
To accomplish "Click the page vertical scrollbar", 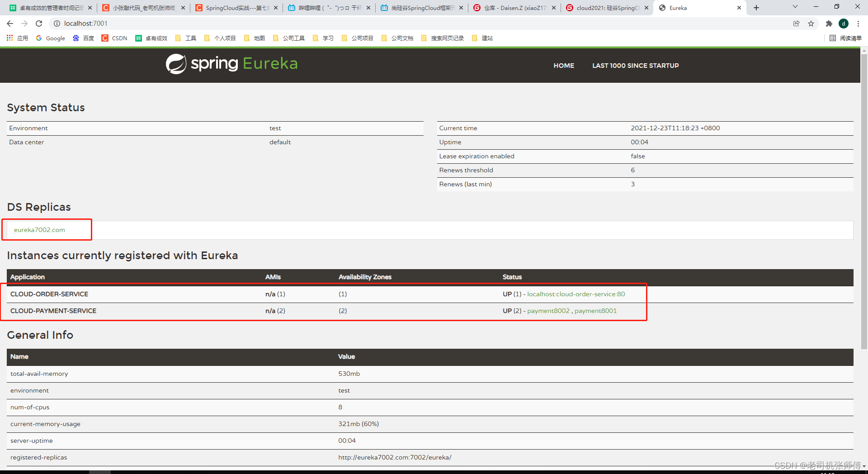I will tap(864, 201).
